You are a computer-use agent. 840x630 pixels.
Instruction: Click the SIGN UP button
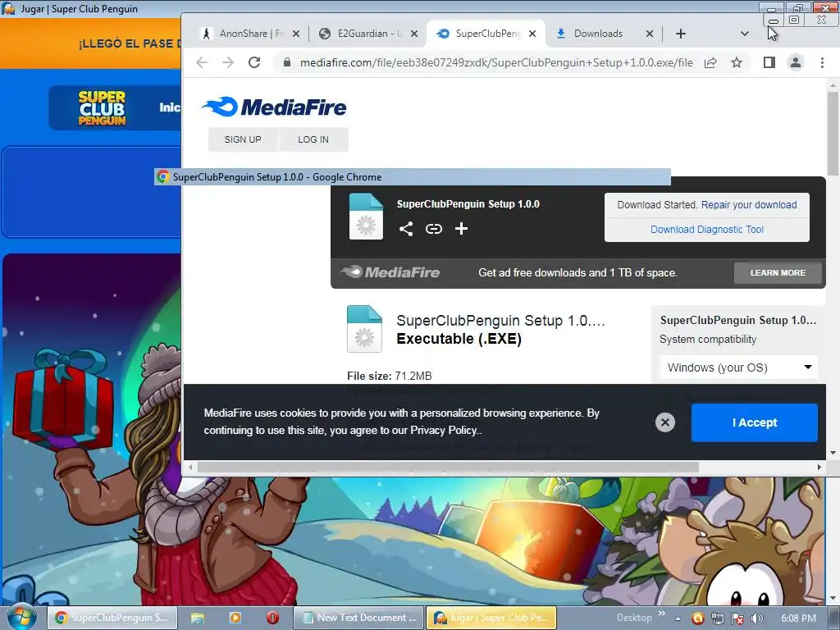click(243, 139)
